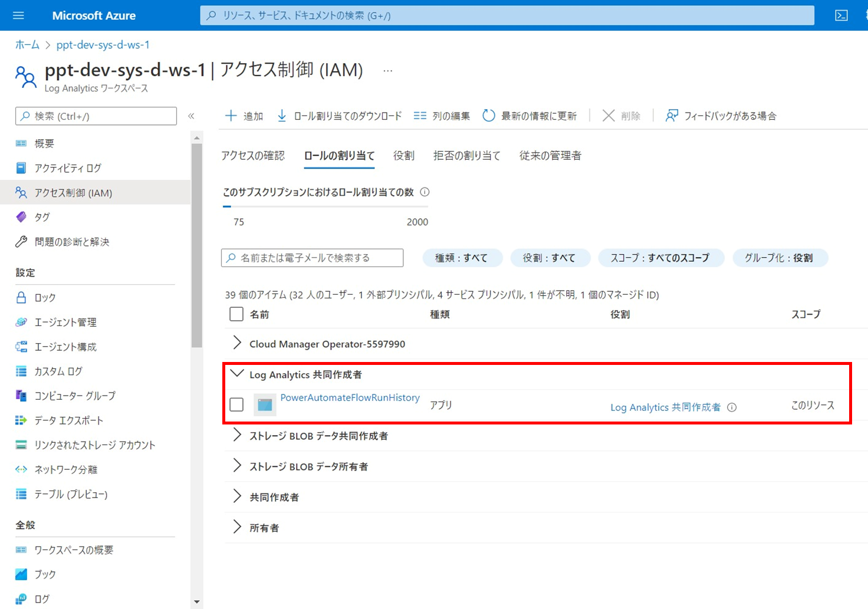
Task: Click the 追加 plus button in the toolbar
Action: tap(244, 116)
